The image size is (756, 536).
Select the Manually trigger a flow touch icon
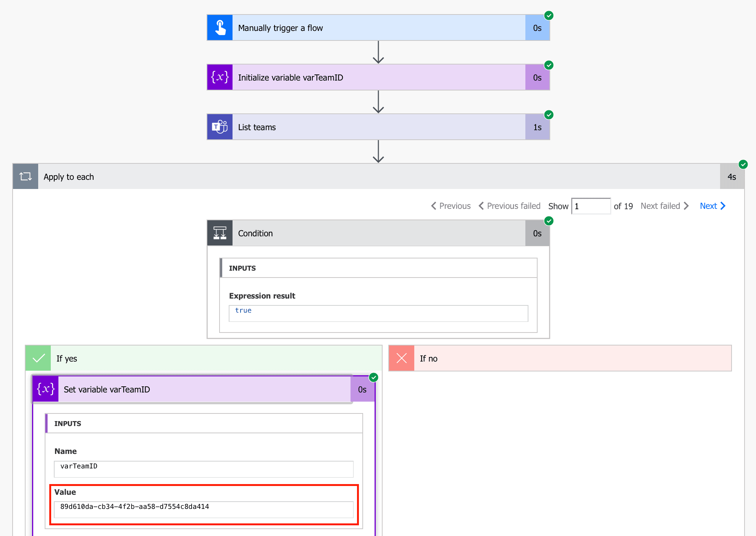tap(220, 27)
